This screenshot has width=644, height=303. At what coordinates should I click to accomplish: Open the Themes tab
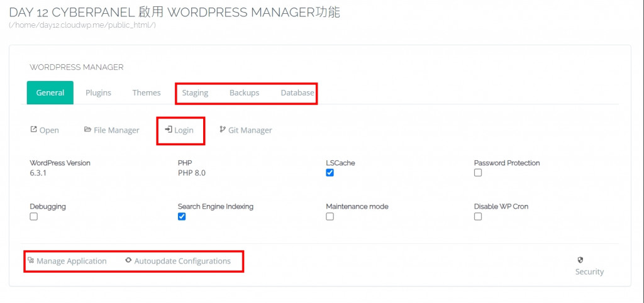pos(146,92)
